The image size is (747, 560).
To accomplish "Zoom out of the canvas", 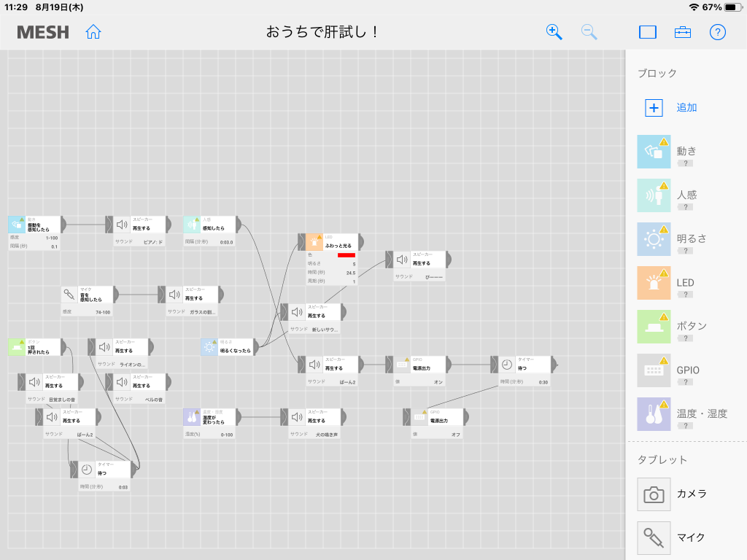I will point(589,32).
